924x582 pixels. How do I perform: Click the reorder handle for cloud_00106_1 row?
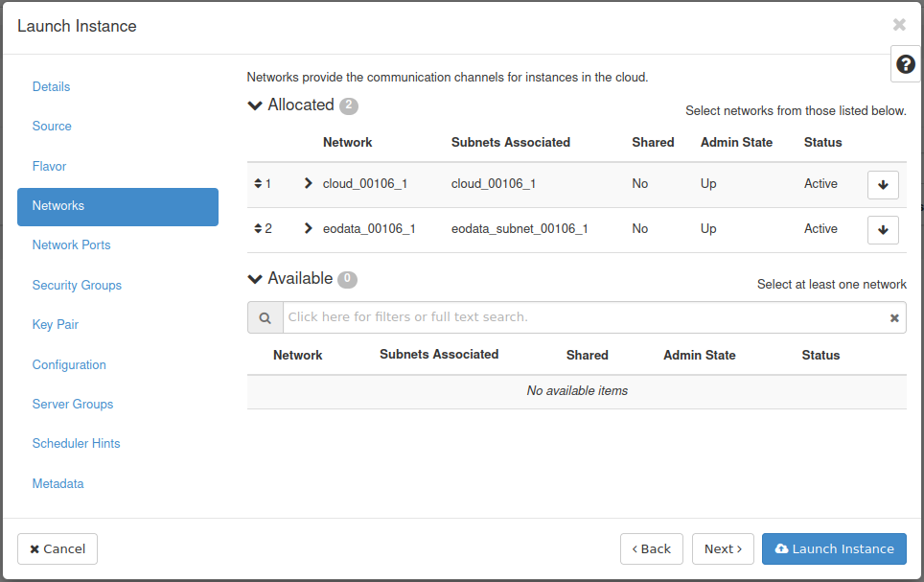258,183
